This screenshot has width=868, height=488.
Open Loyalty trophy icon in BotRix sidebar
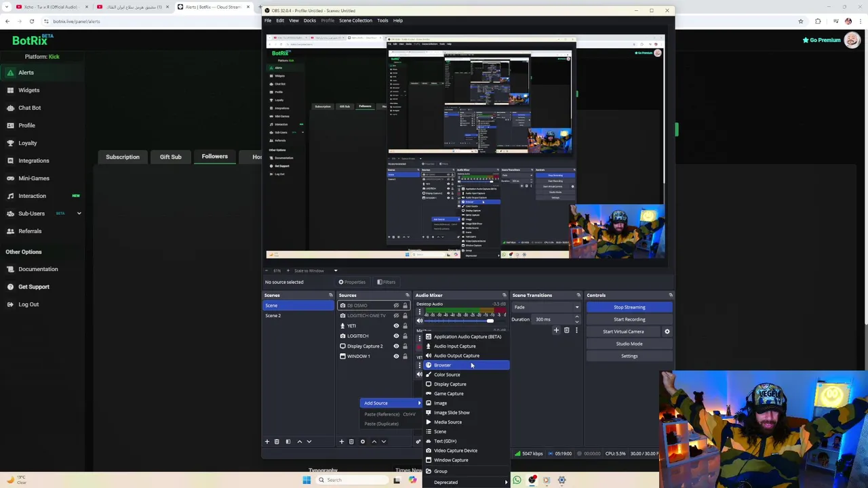[10, 143]
